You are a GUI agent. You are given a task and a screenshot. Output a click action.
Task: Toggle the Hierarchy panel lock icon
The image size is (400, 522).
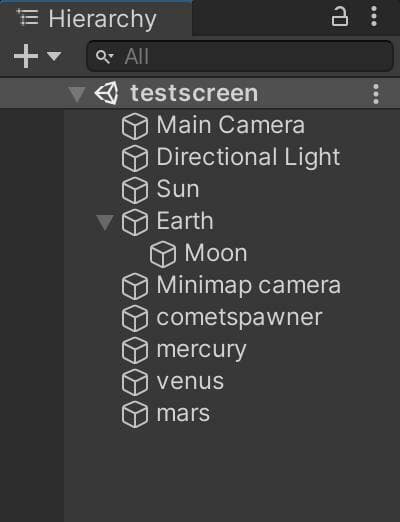point(340,17)
